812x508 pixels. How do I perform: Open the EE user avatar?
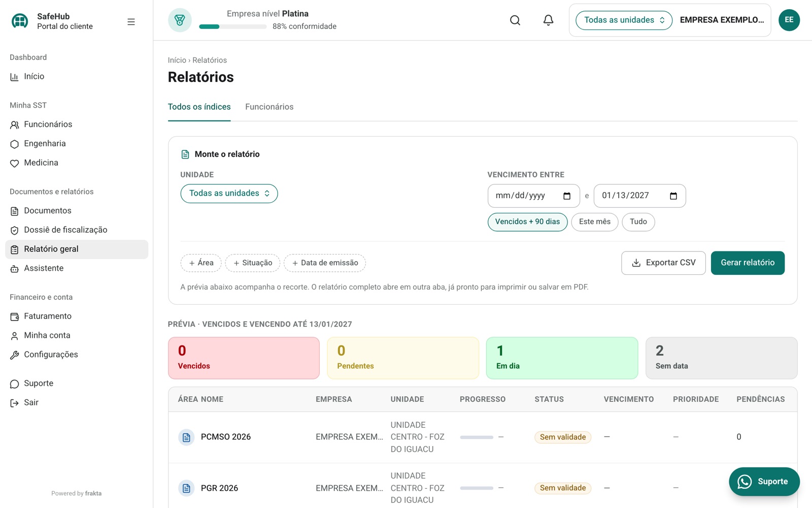[789, 20]
